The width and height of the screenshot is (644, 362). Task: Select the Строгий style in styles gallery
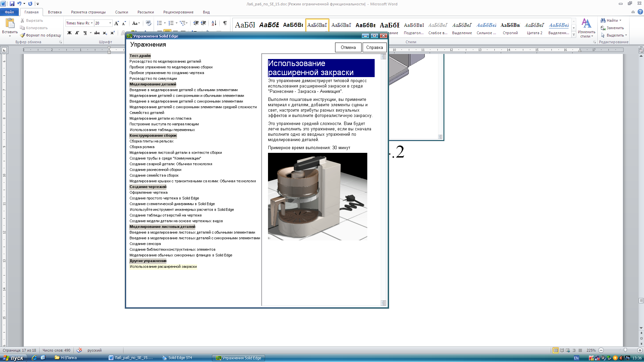[510, 27]
